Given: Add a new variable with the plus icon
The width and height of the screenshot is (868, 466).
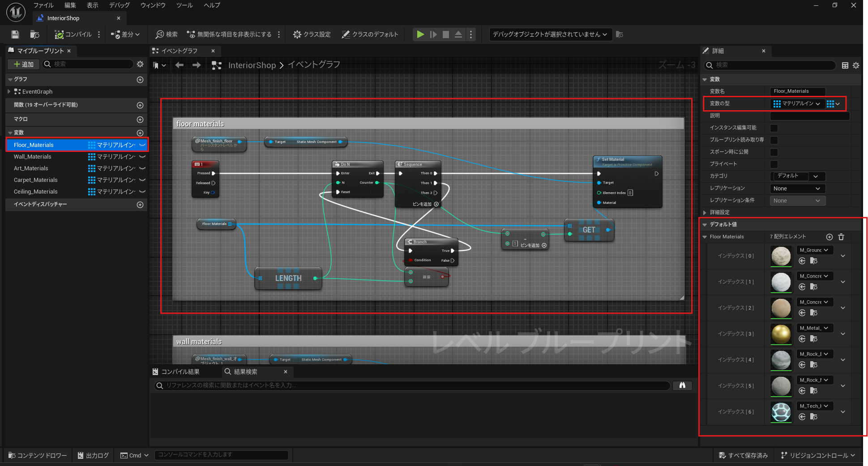Looking at the screenshot, I should (x=140, y=133).
